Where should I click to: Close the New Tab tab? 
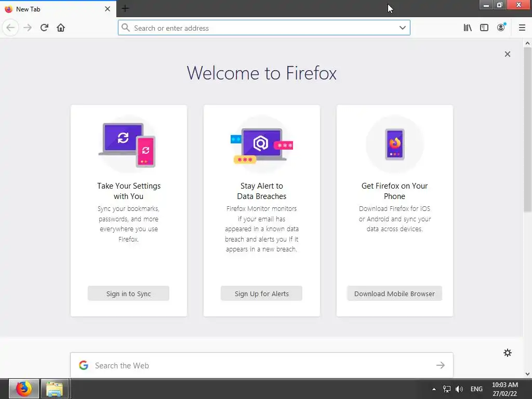107,9
